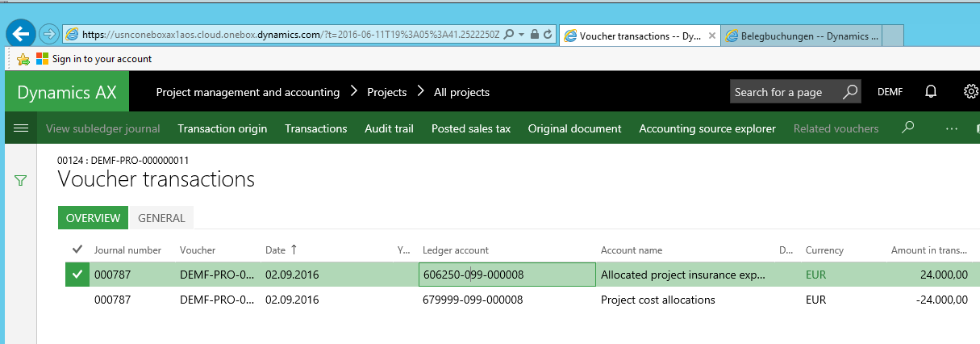Click the favorites star icon
The height and width of the screenshot is (344, 980).
[23, 59]
